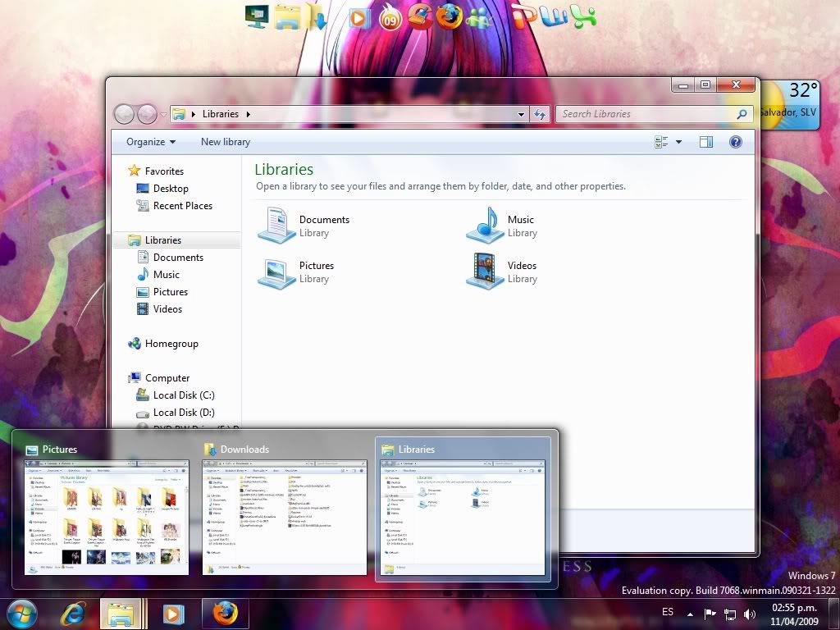
Task: Open the ES language indicator
Action: tap(668, 612)
